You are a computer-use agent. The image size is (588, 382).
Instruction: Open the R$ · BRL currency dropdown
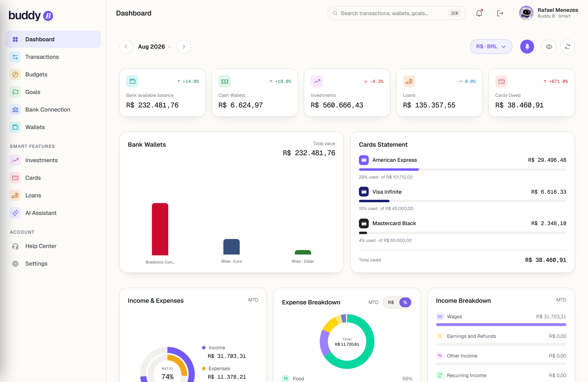[x=491, y=47]
